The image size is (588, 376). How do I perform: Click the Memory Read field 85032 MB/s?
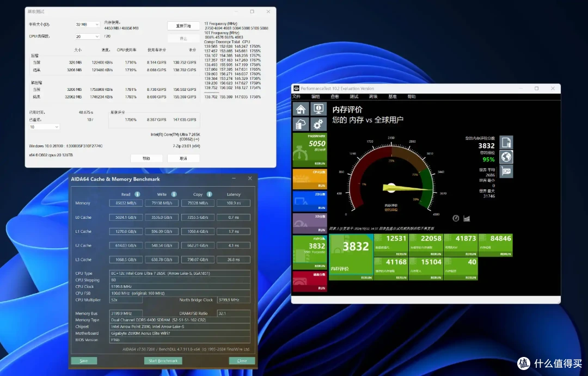(126, 203)
